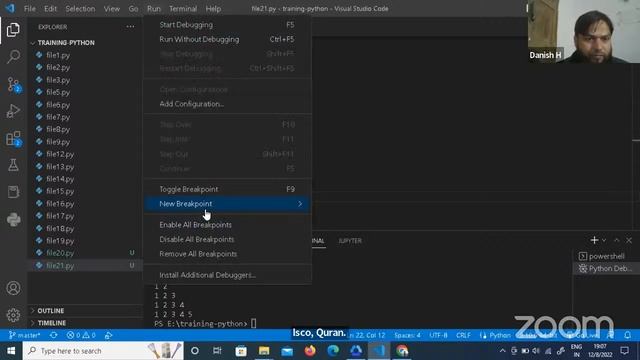Open Windows Start button
Screen dimensions: 640x360
click(11, 351)
